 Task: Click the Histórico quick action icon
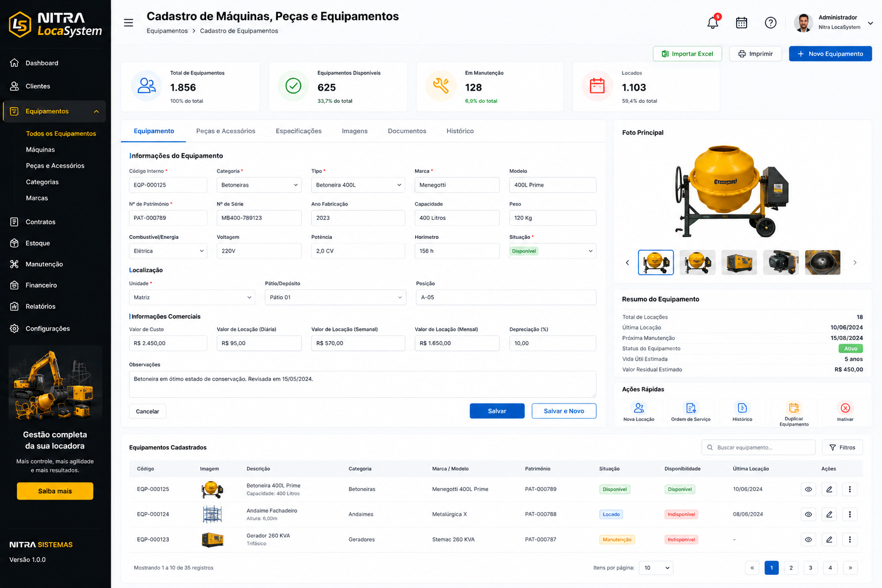(x=742, y=408)
